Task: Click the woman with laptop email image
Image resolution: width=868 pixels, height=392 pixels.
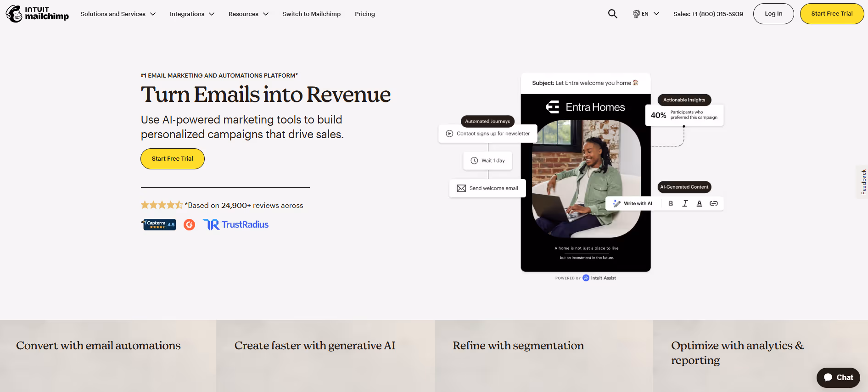Action: point(586,179)
